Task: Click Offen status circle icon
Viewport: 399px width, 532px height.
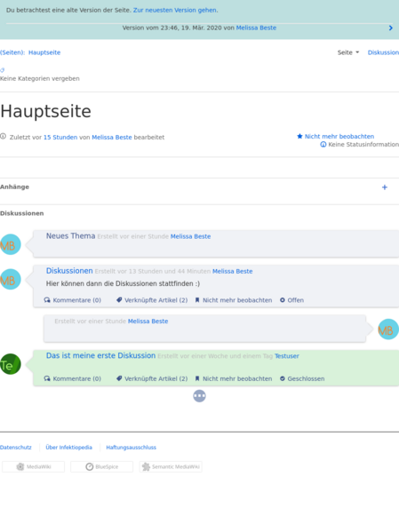Action: (283, 300)
